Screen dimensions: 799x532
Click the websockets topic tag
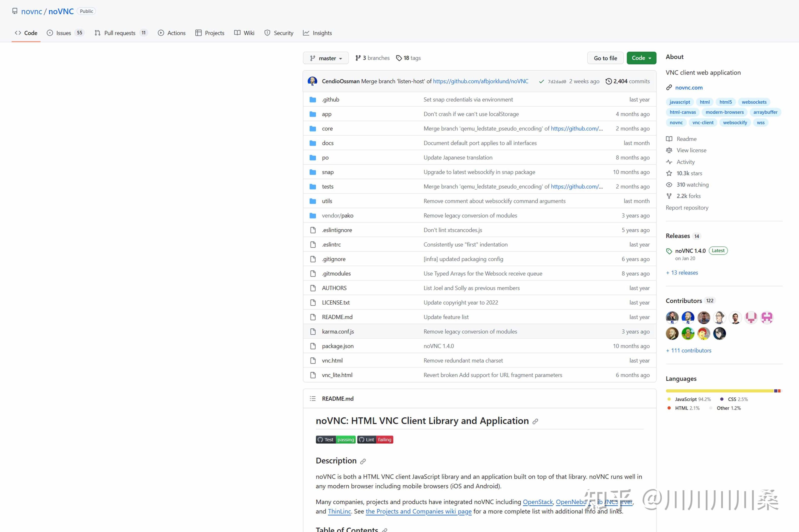pyautogui.click(x=754, y=102)
